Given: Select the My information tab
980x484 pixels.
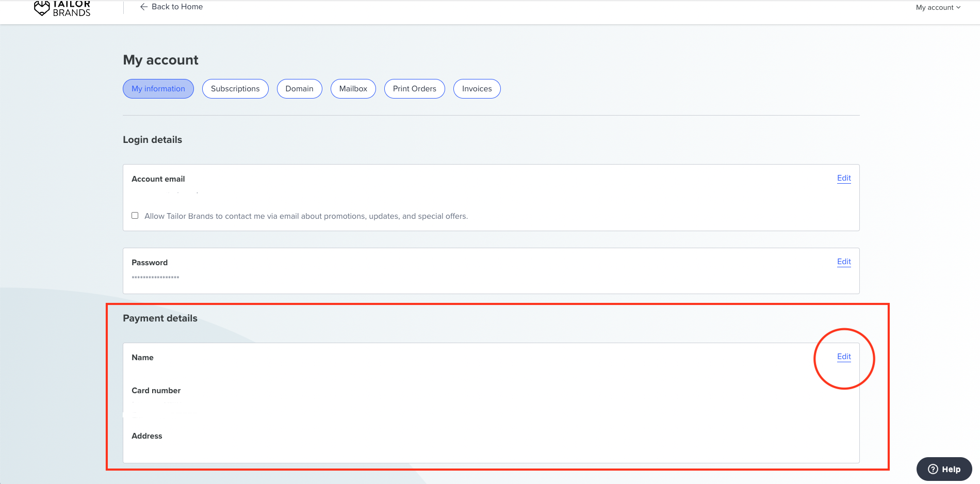Looking at the screenshot, I should click(158, 89).
